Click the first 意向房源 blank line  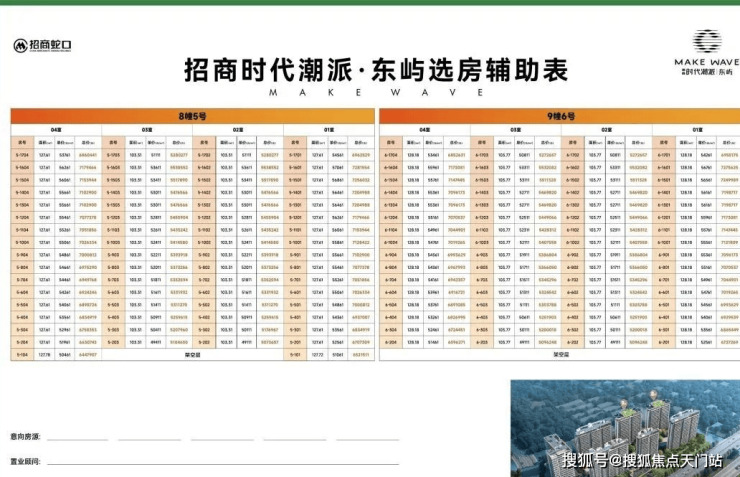pyautogui.click(x=77, y=437)
